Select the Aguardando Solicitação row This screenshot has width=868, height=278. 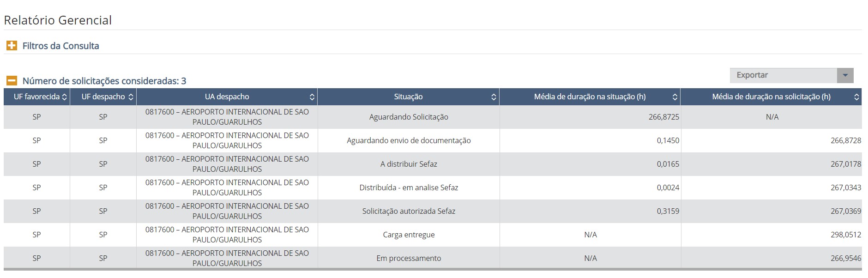(x=408, y=117)
